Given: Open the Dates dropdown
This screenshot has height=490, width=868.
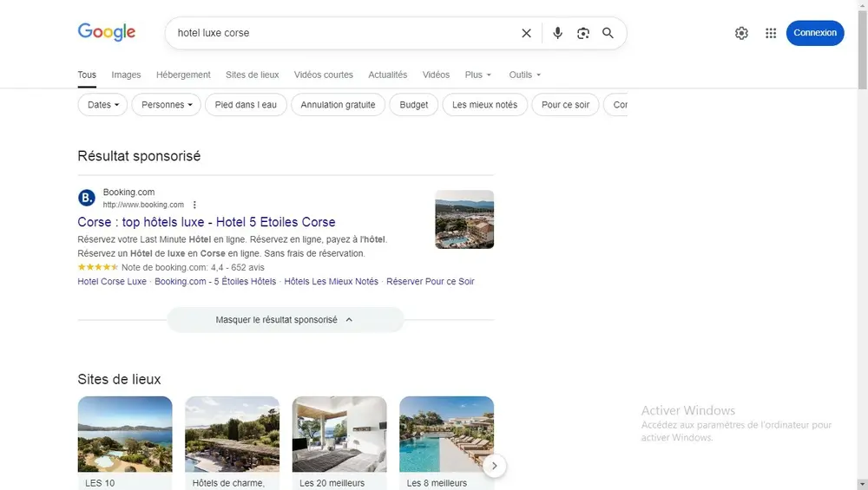Looking at the screenshot, I should click(x=103, y=105).
